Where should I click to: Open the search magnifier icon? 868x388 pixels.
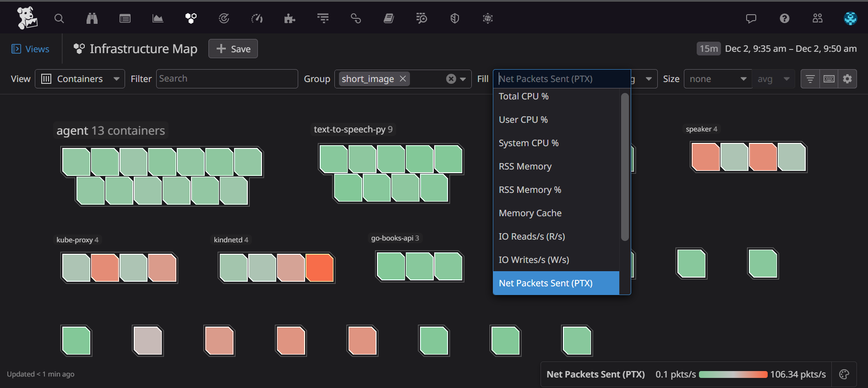pos(59,18)
